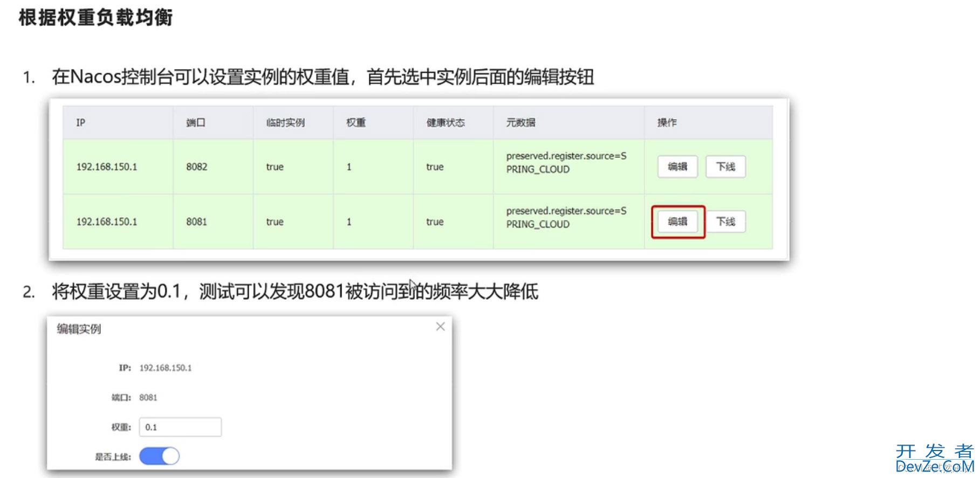Click weight value 1 in 8082 row

[349, 167]
